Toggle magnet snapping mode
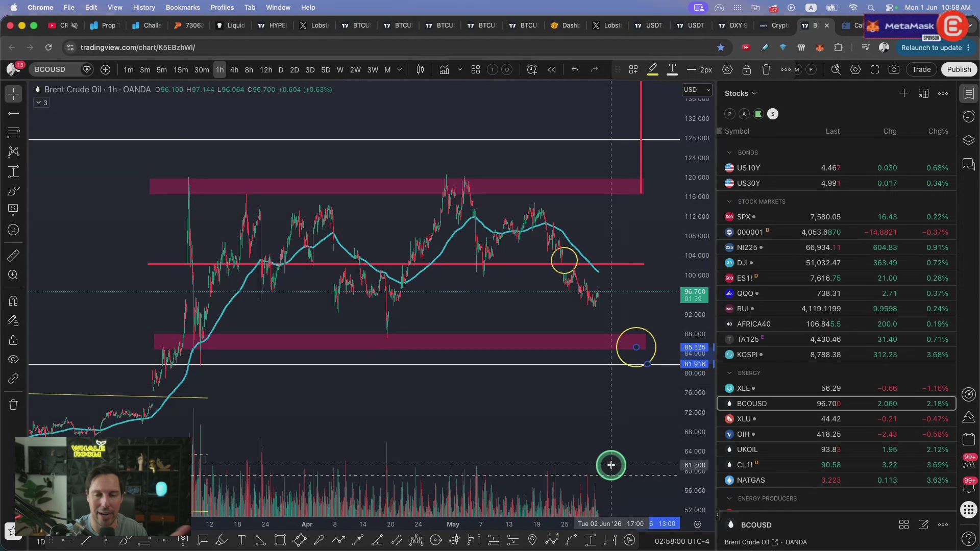 click(13, 301)
